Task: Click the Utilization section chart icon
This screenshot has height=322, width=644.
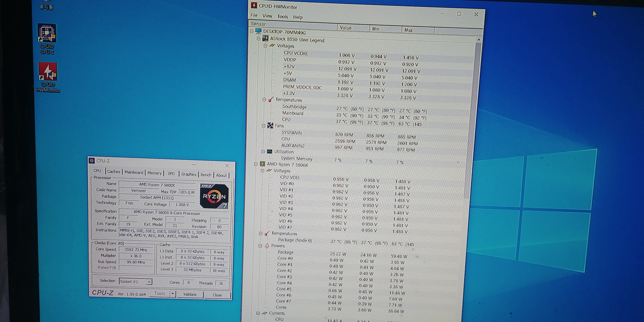Action: tap(269, 151)
